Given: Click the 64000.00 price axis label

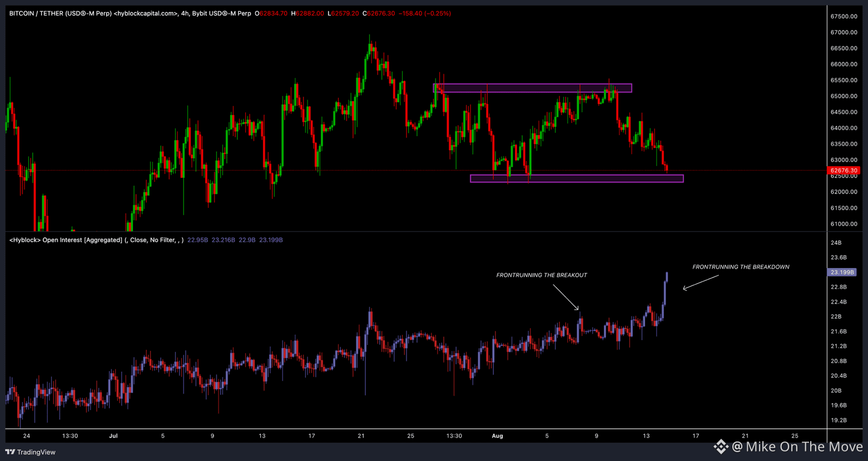Looking at the screenshot, I should click(844, 128).
